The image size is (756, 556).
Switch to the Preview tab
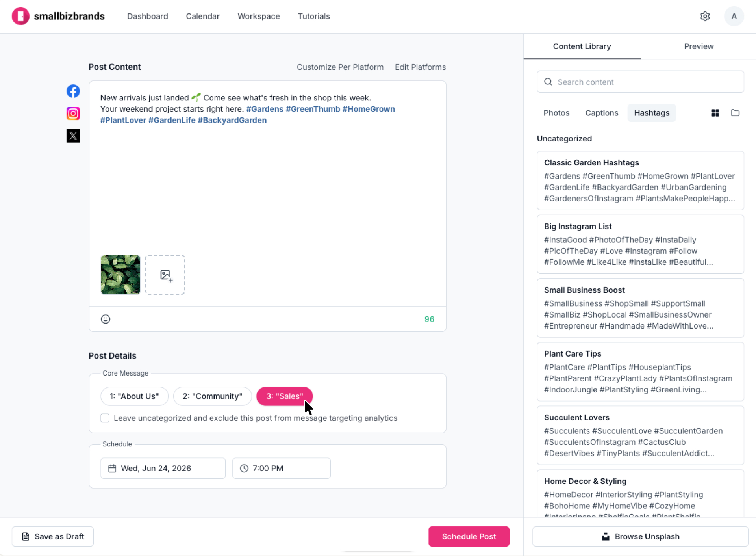(699, 46)
